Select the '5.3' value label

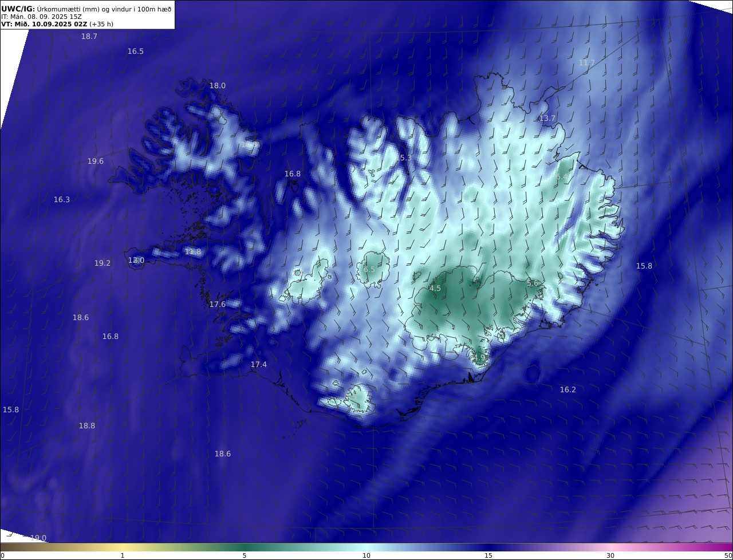(405, 157)
